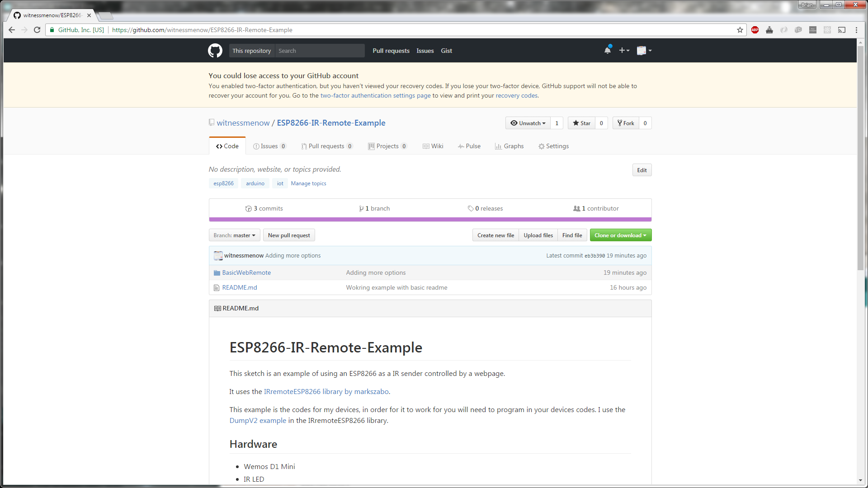868x488 pixels.
Task: Expand the Clone or download dropdown
Action: 620,235
